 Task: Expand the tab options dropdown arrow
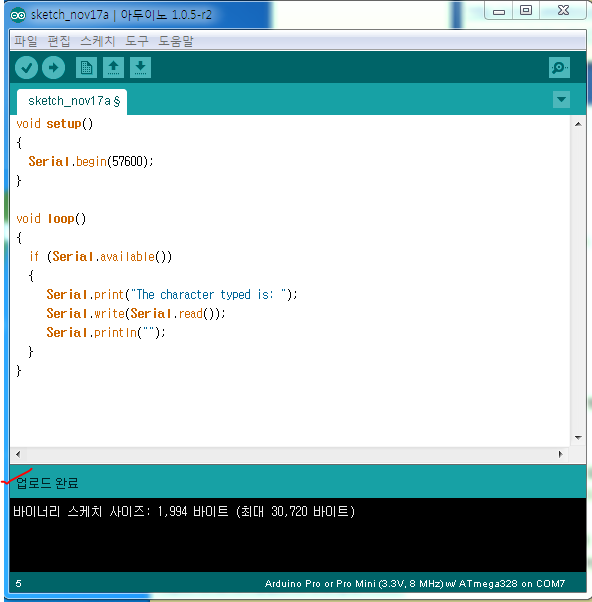pyautogui.click(x=561, y=100)
